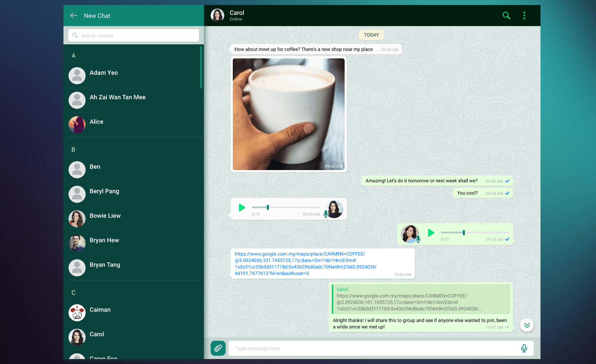This screenshot has width=596, height=364.
Task: Go back from New Chat panel
Action: (x=74, y=16)
